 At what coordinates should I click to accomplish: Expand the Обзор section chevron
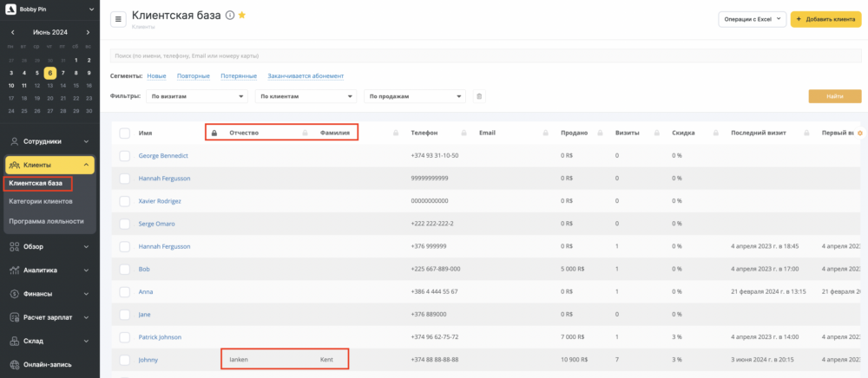[86, 246]
